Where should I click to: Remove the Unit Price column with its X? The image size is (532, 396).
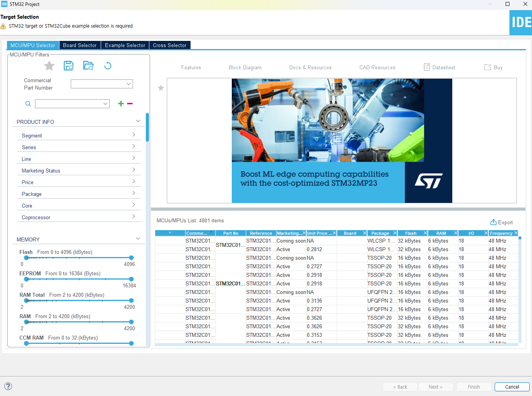click(334, 233)
